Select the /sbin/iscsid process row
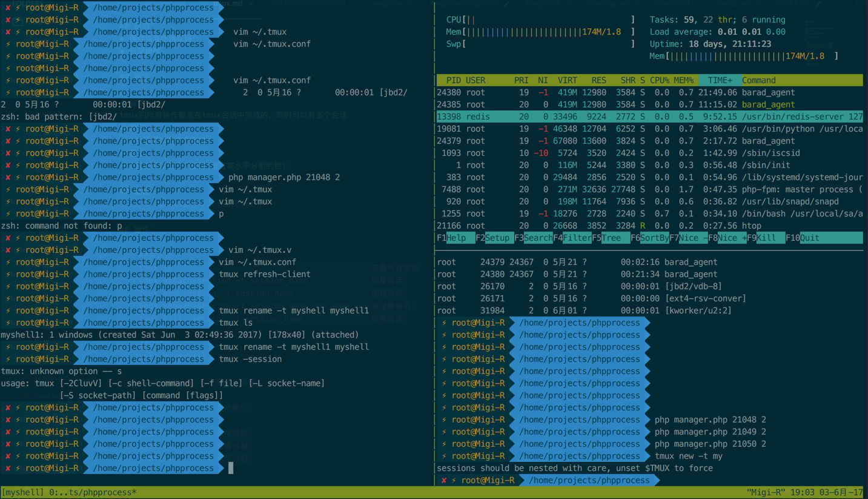Viewport: 868px width, 499px height. pyautogui.click(x=649, y=153)
